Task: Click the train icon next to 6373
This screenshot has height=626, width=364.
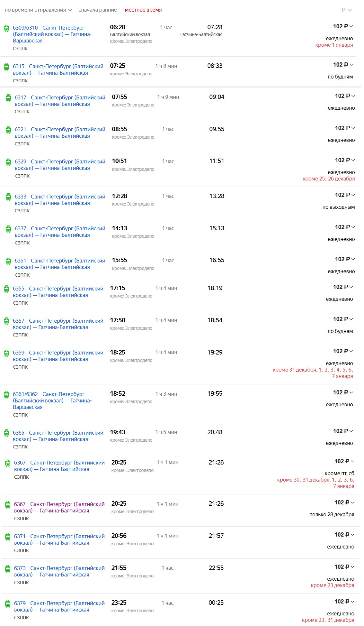Action: 8,569
